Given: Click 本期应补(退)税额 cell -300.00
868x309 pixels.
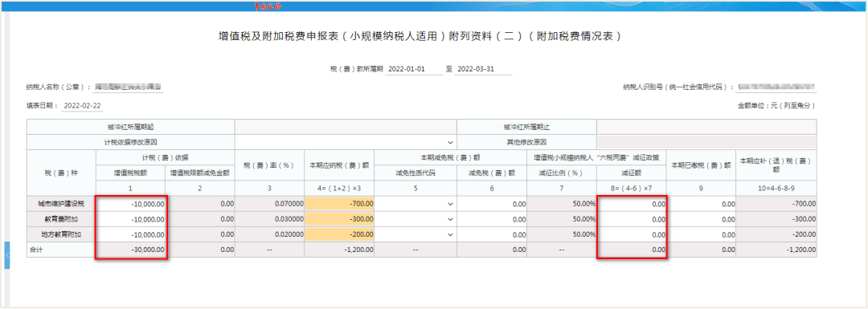Looking at the screenshot, I should coord(776,219).
